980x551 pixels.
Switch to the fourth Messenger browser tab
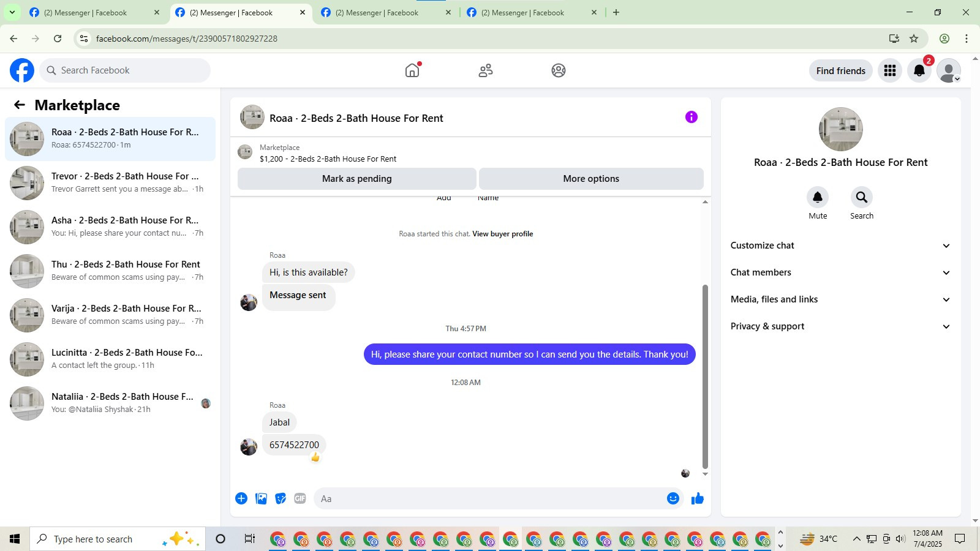[532, 12]
